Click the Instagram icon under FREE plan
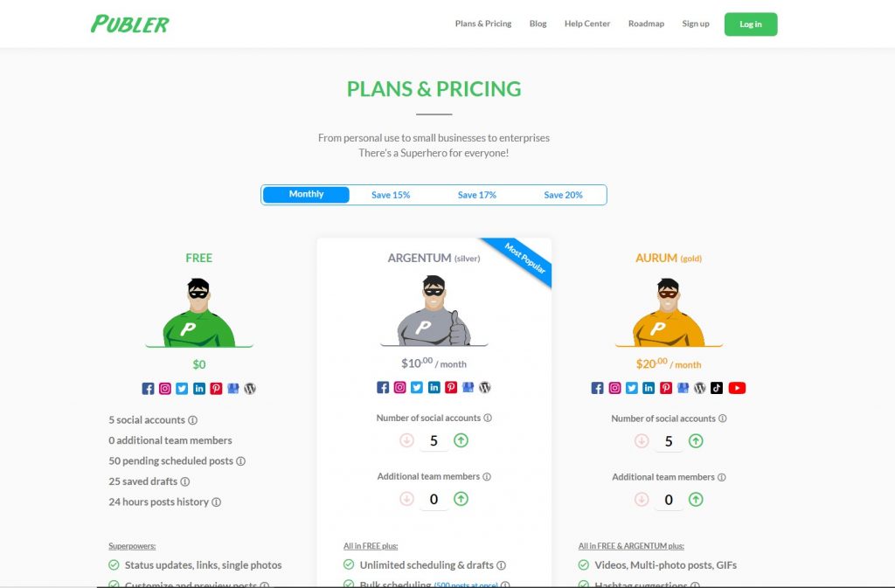The image size is (895, 588). 165,389
